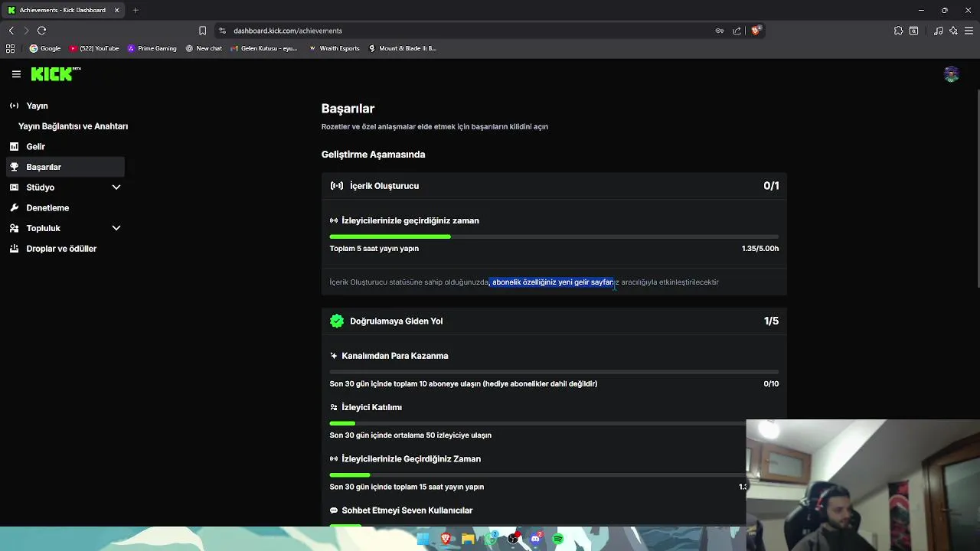Open Discord from the taskbar
Viewport: 980px width, 551px height.
click(535, 539)
